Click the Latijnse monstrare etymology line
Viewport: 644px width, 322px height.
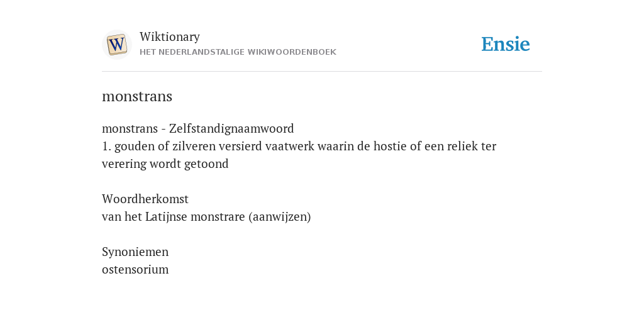point(206,217)
